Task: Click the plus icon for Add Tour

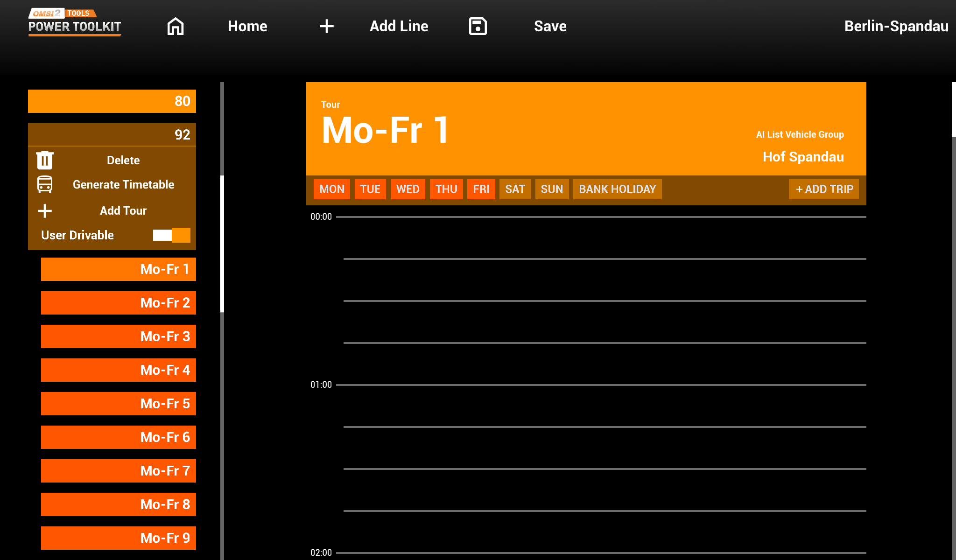Action: coord(45,211)
